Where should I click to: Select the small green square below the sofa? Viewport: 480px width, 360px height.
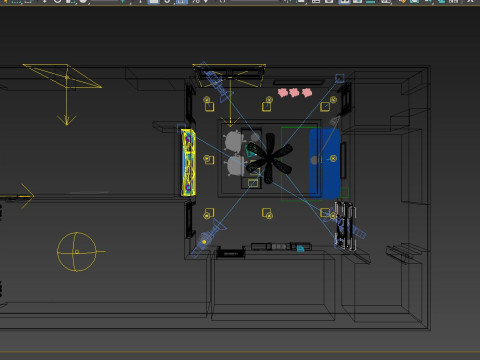tap(344, 192)
